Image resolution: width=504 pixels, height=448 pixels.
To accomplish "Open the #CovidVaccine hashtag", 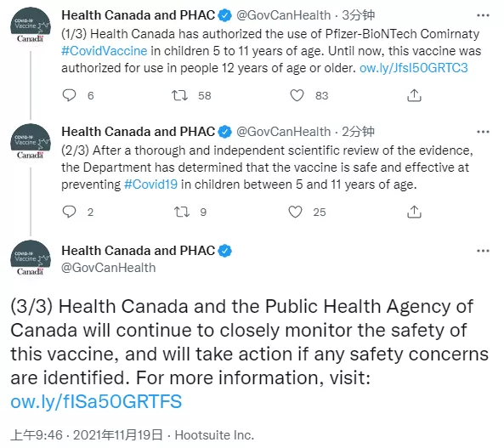I will pos(105,51).
